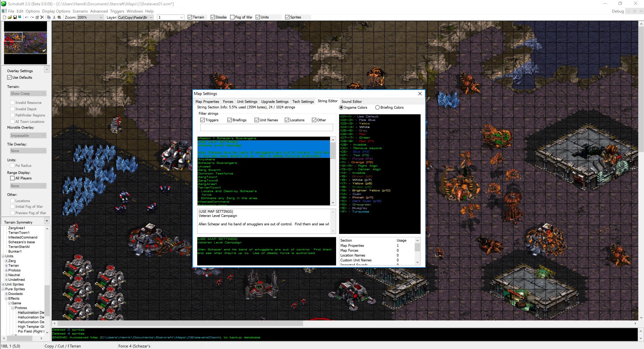644x349 pixels.
Task: Click the minimap thumbnail preview
Action: click(25, 43)
